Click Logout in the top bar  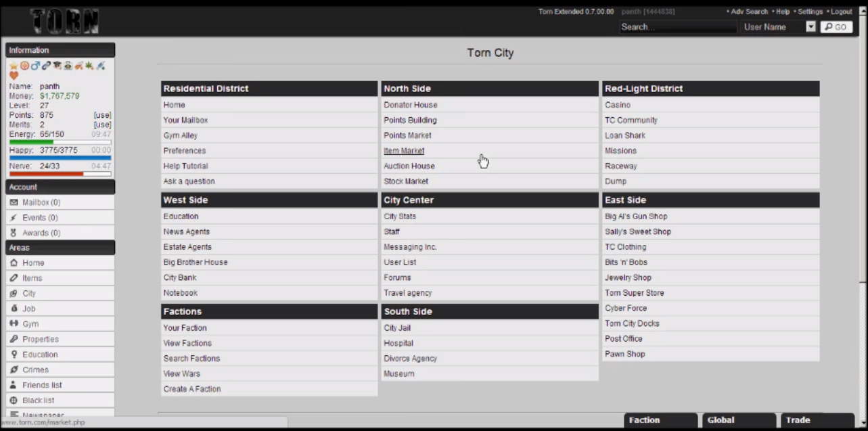pyautogui.click(x=841, y=12)
